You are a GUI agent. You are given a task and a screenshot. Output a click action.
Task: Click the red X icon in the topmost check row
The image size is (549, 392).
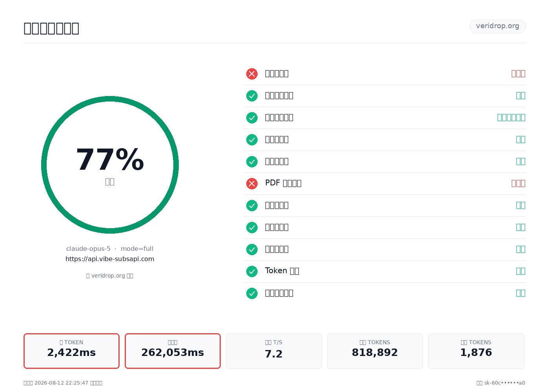(x=252, y=74)
